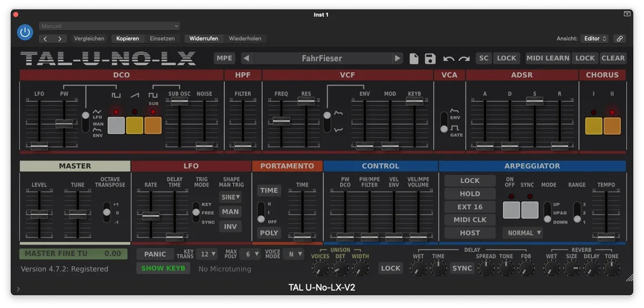Click the MPE button
Viewport: 644px width, 308px height.
[x=225, y=59]
